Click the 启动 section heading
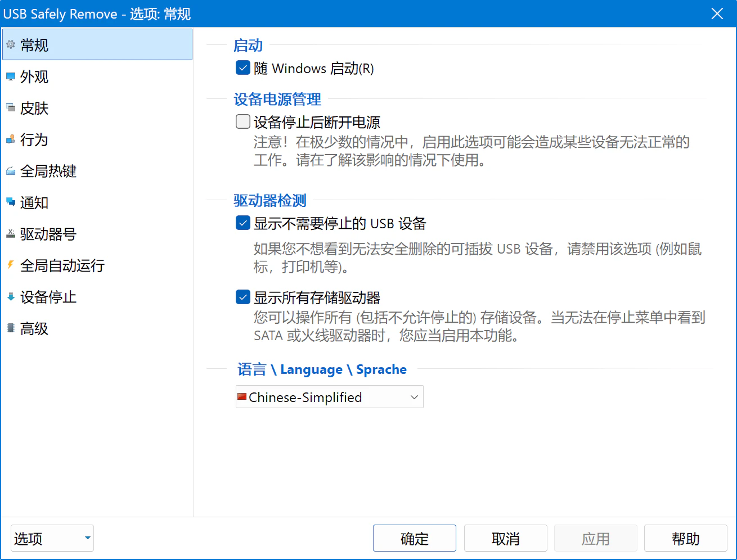Image resolution: width=737 pixels, height=560 pixels. tap(248, 45)
